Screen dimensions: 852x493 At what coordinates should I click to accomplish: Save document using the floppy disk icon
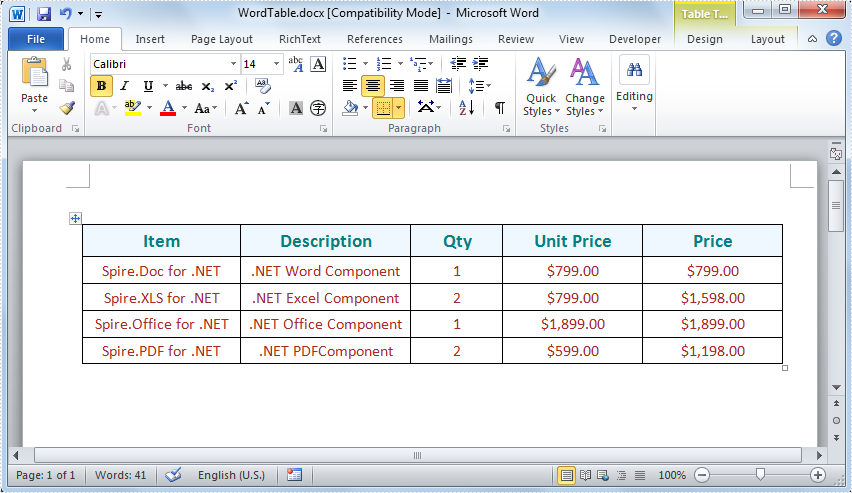point(44,14)
